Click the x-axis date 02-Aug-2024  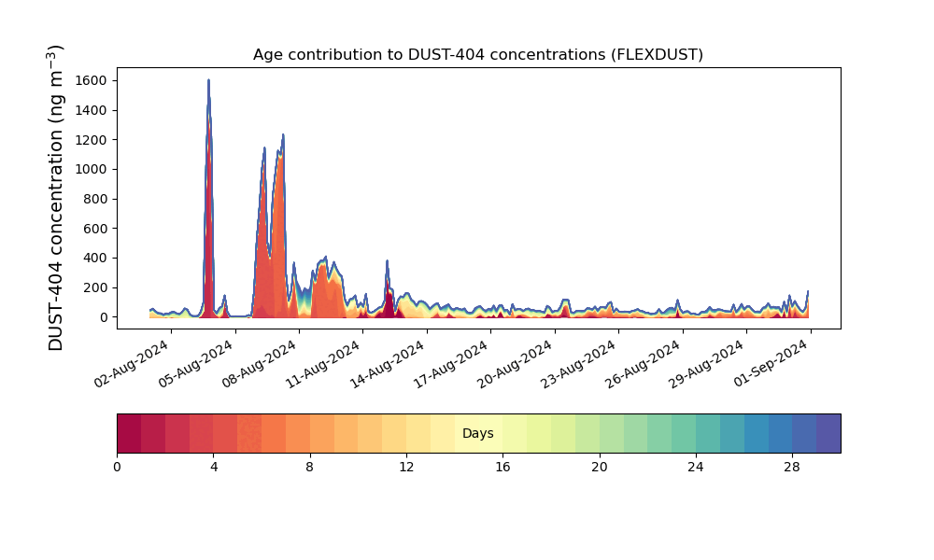click(132, 364)
